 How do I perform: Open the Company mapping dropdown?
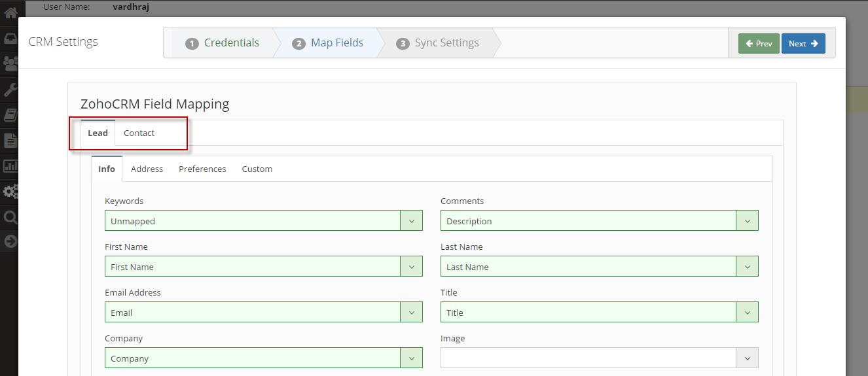pos(264,358)
